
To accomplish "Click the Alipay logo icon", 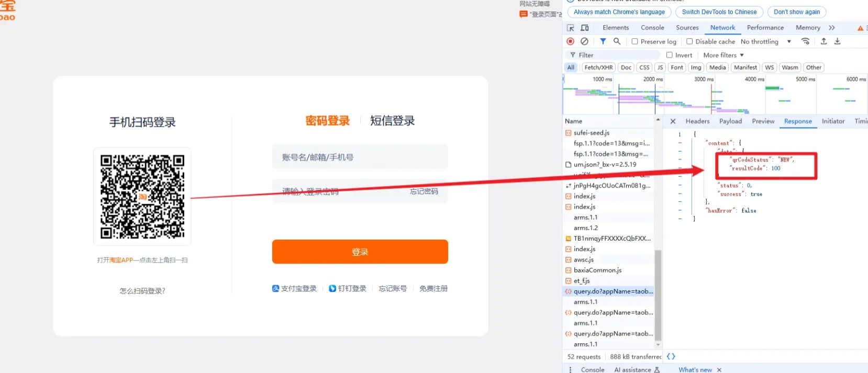I will 275,288.
